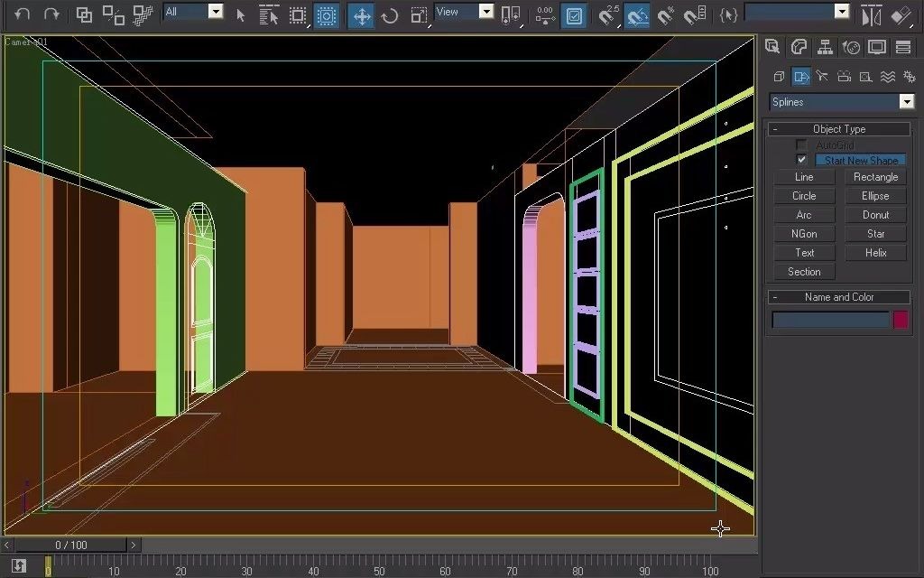Viewport: 924px width, 578px height.
Task: Click the Helix creation button
Action: pos(874,252)
